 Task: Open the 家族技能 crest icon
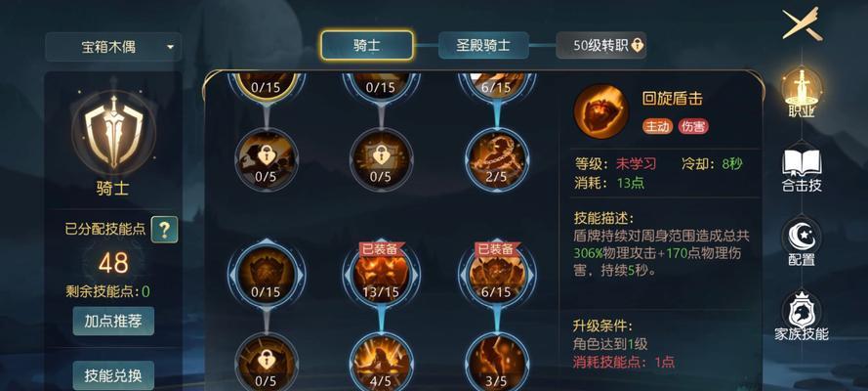802,317
